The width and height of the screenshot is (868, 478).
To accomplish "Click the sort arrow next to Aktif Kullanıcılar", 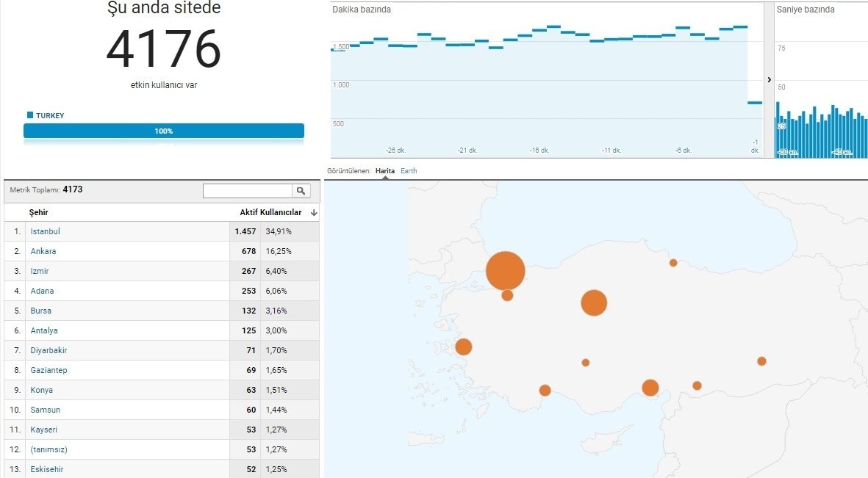I will click(314, 212).
